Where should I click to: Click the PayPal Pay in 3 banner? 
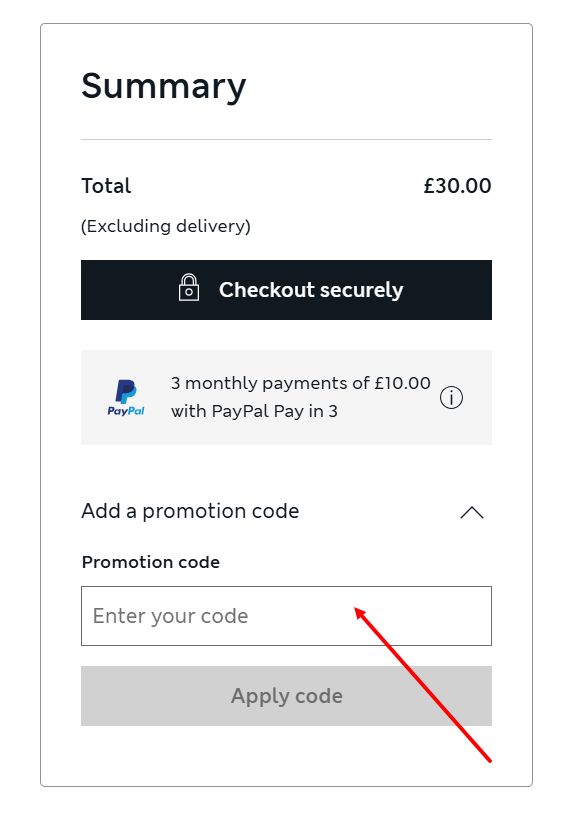coord(286,397)
